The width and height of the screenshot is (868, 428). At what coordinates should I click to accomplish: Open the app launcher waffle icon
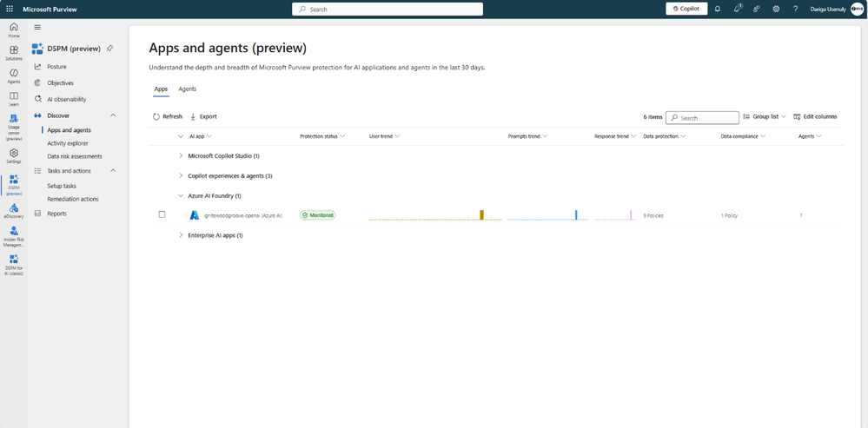[x=10, y=9]
